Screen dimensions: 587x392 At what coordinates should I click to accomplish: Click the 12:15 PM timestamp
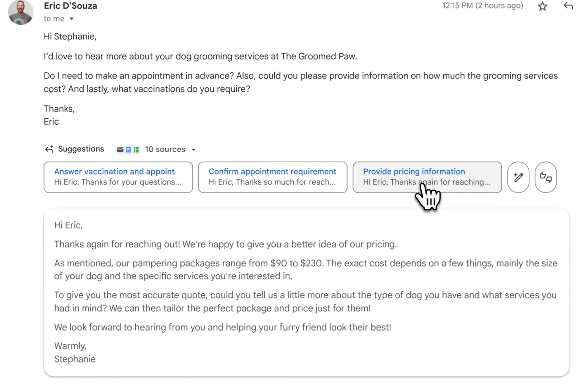[483, 6]
